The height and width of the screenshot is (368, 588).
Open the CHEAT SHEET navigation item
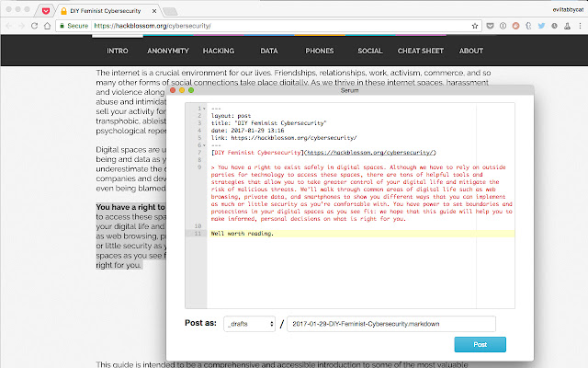tap(421, 51)
